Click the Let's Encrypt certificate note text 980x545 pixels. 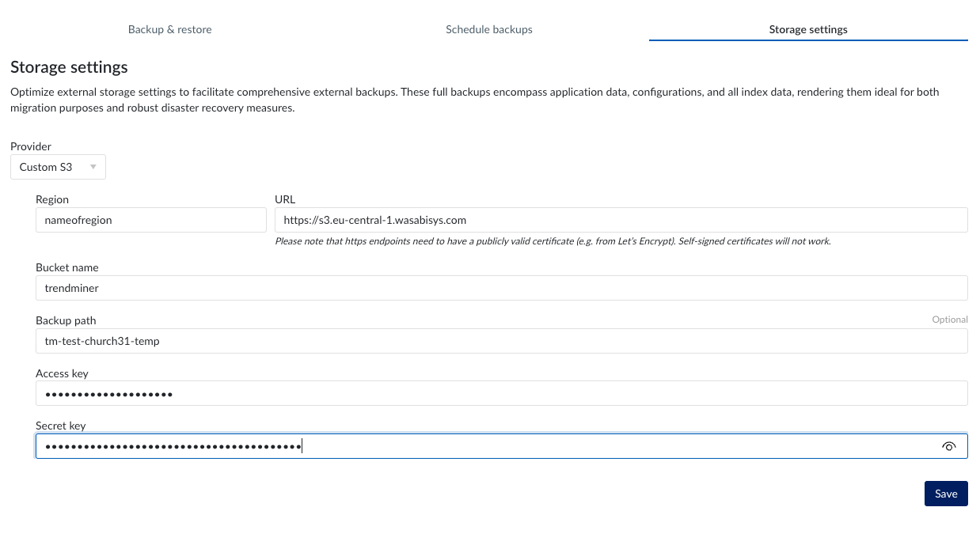554,240
